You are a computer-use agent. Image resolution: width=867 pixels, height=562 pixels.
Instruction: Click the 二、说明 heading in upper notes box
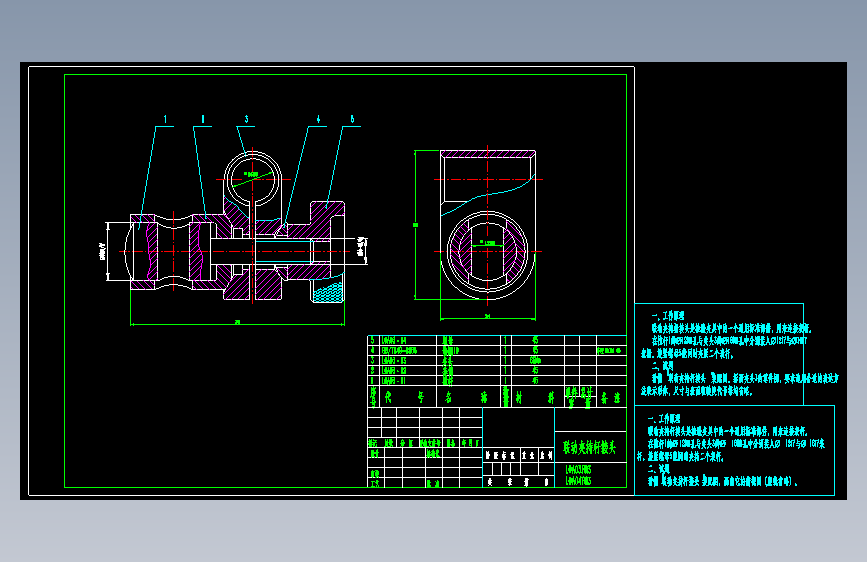(x=662, y=366)
